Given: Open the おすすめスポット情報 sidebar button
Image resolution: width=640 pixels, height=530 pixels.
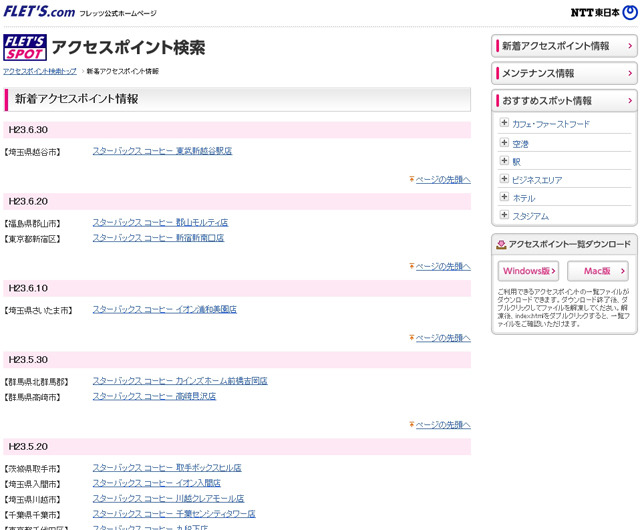Looking at the screenshot, I should pos(564,100).
